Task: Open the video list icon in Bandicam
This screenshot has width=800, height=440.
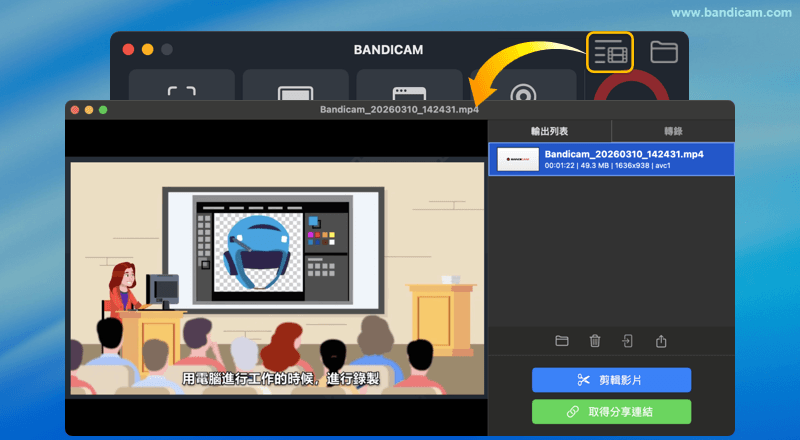Action: pos(610,51)
